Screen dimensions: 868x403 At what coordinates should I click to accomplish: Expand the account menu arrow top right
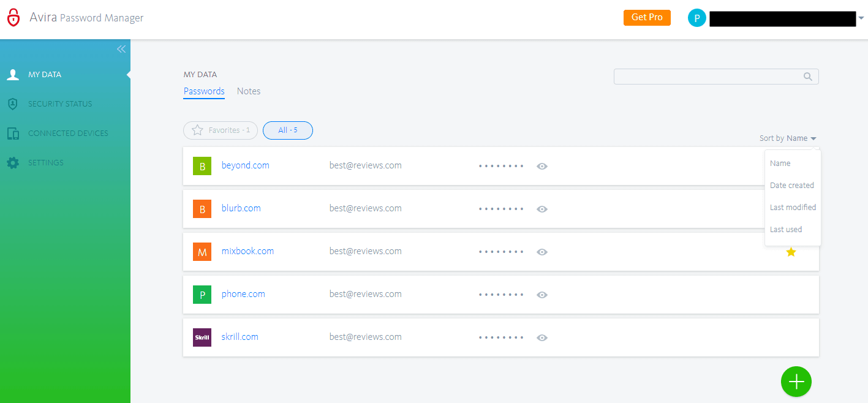(862, 18)
